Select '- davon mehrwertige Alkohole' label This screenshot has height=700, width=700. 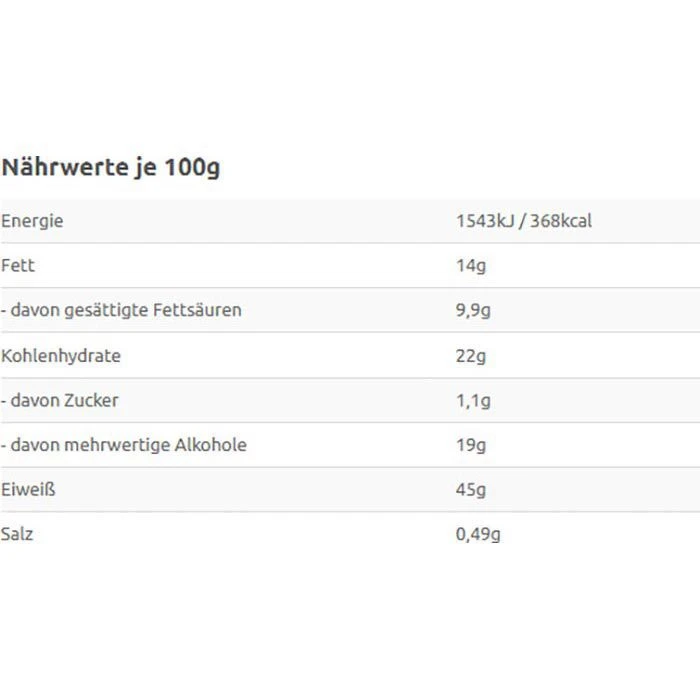pyautogui.click(x=124, y=444)
